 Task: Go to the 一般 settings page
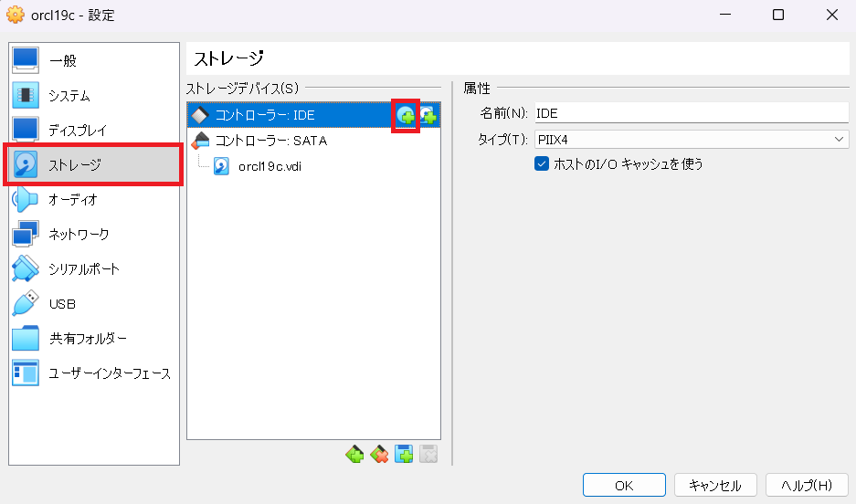[x=62, y=61]
